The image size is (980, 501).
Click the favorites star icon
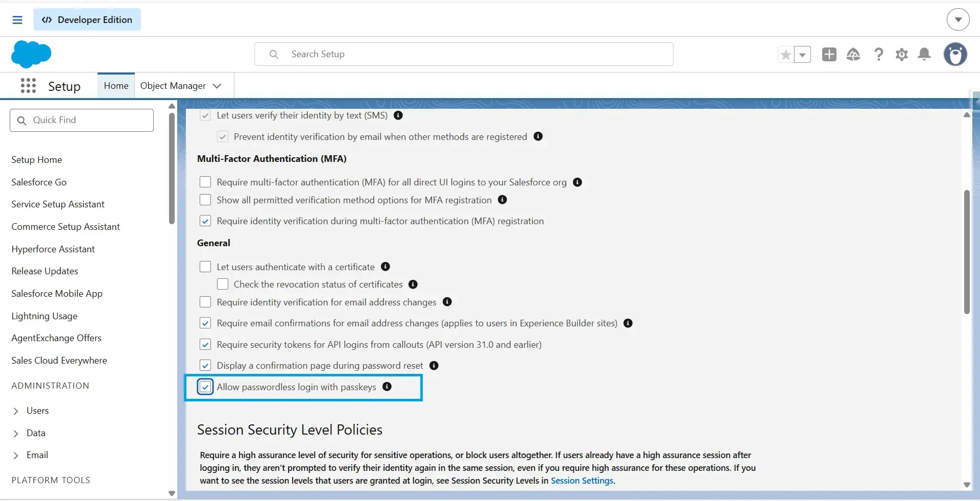click(786, 54)
